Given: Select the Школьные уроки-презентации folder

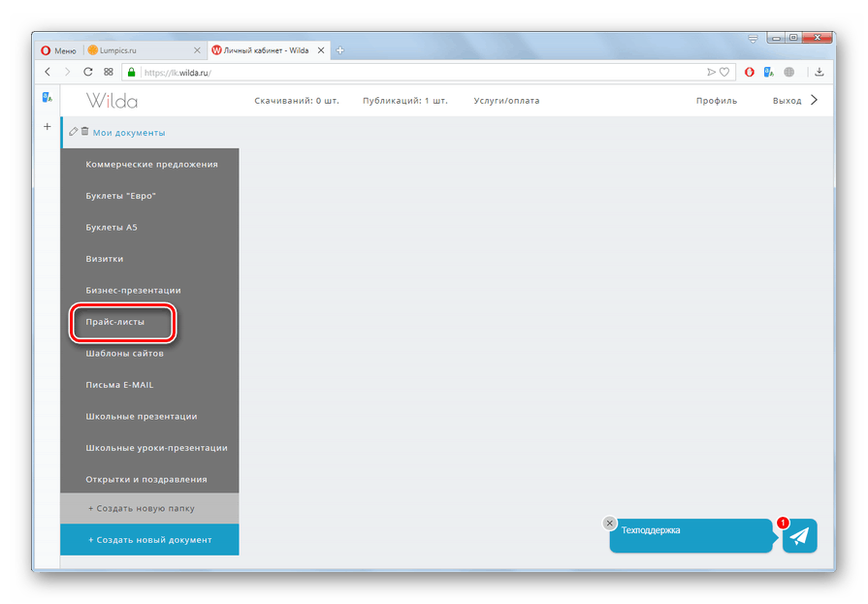Looking at the screenshot, I should click(150, 449).
